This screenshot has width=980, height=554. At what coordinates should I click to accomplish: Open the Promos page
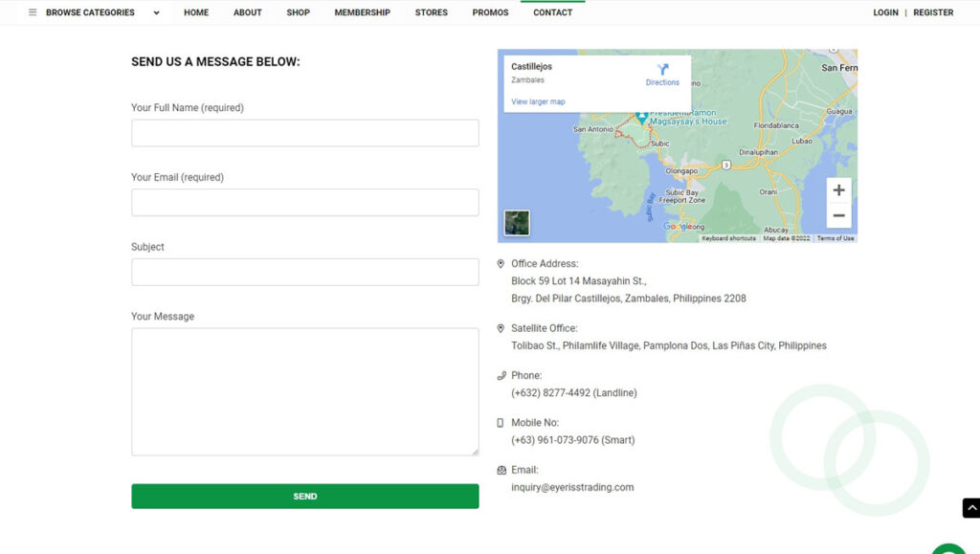490,12
